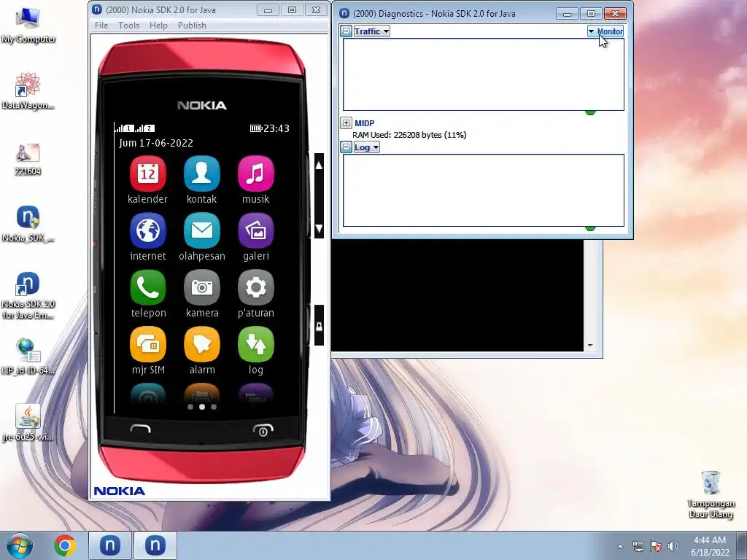Open the galeri app icon
Viewport: 747px width, 560px height.
click(x=256, y=231)
